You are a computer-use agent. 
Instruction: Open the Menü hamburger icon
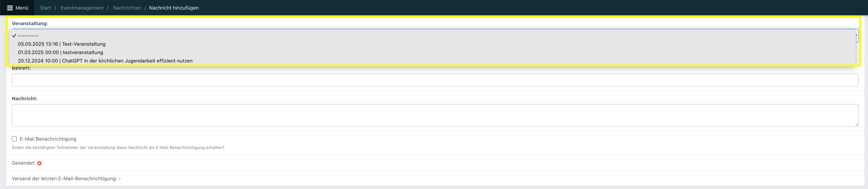pos(10,8)
